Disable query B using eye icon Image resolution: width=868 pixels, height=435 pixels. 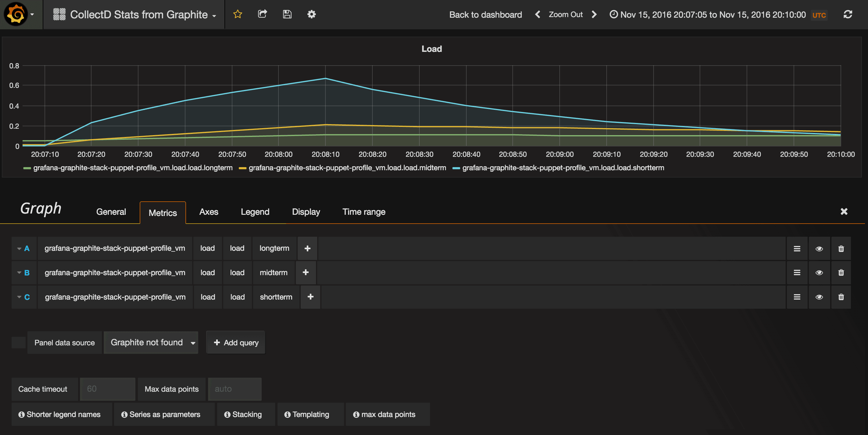click(819, 273)
